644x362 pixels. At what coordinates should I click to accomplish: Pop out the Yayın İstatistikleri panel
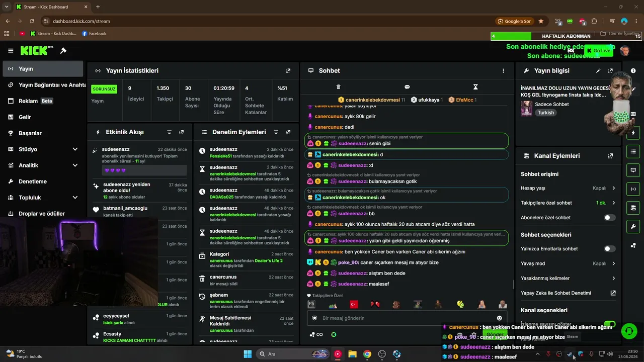pos(288,71)
